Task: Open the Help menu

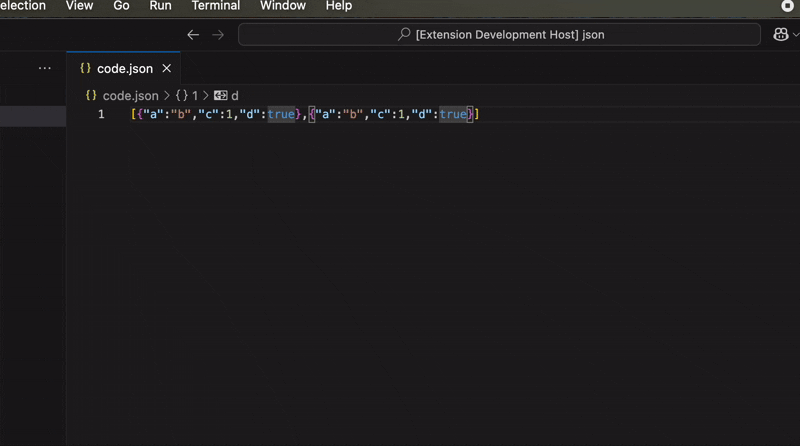Action: 339,6
